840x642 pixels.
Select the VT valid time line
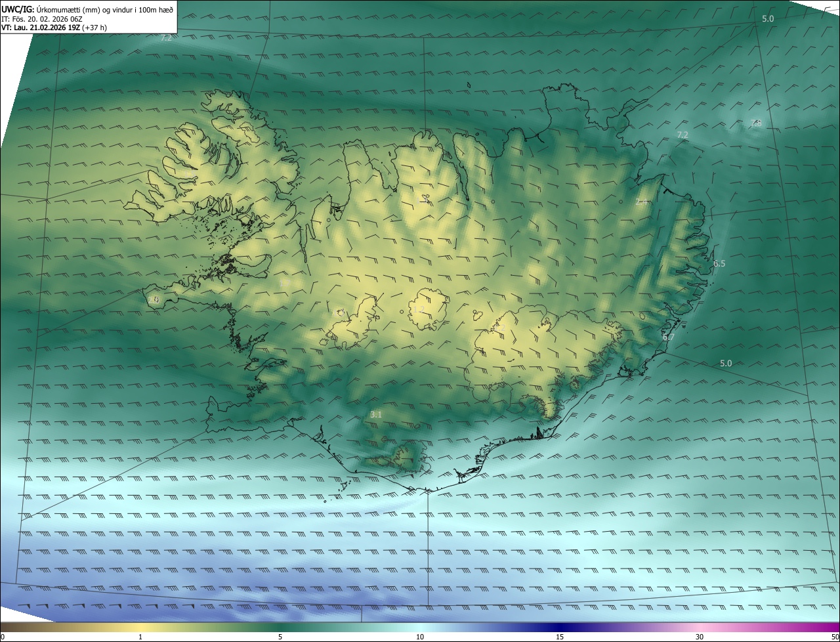coord(54,28)
